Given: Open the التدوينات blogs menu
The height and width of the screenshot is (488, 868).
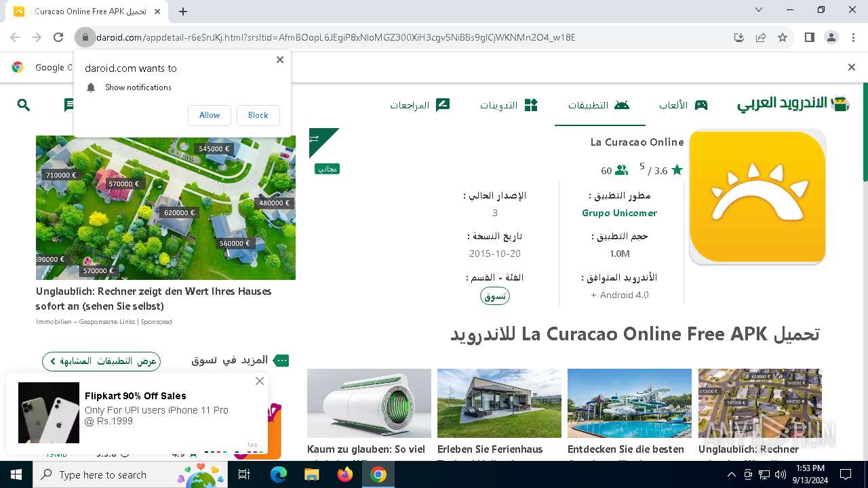Looking at the screenshot, I should tap(509, 105).
